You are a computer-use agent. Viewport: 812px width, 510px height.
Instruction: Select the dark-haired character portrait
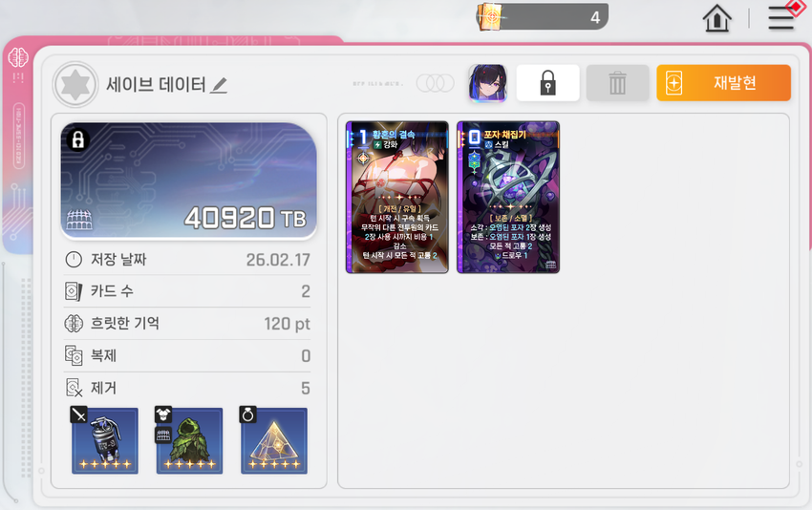pyautogui.click(x=487, y=83)
